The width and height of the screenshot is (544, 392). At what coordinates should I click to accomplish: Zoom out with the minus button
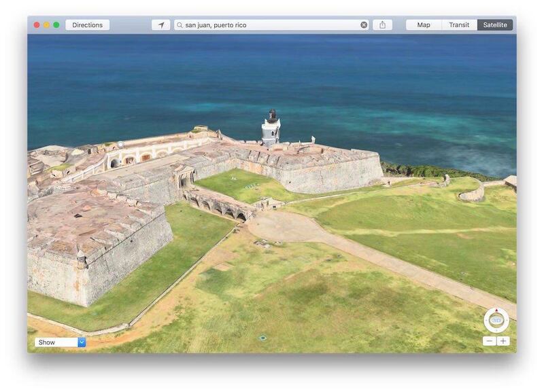(x=489, y=341)
